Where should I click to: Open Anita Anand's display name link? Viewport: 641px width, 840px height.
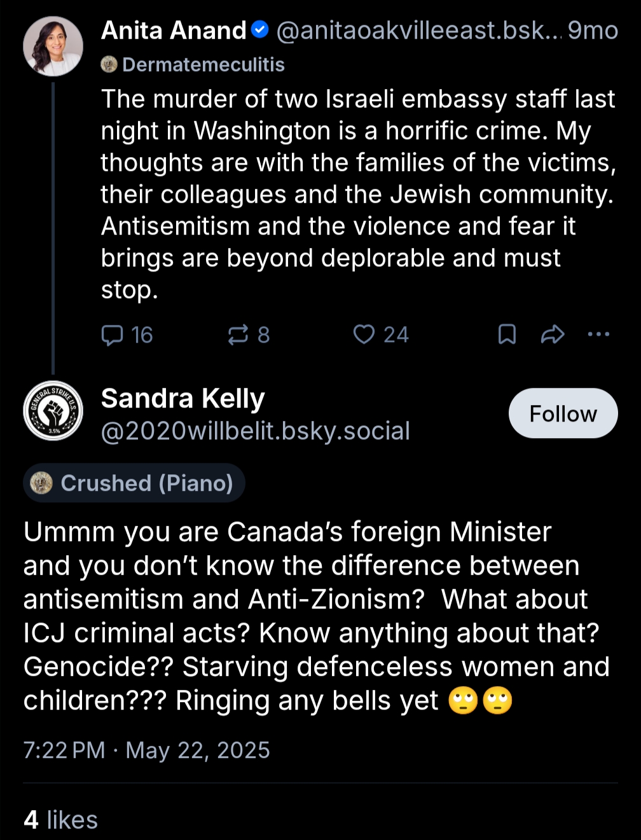pos(174,30)
